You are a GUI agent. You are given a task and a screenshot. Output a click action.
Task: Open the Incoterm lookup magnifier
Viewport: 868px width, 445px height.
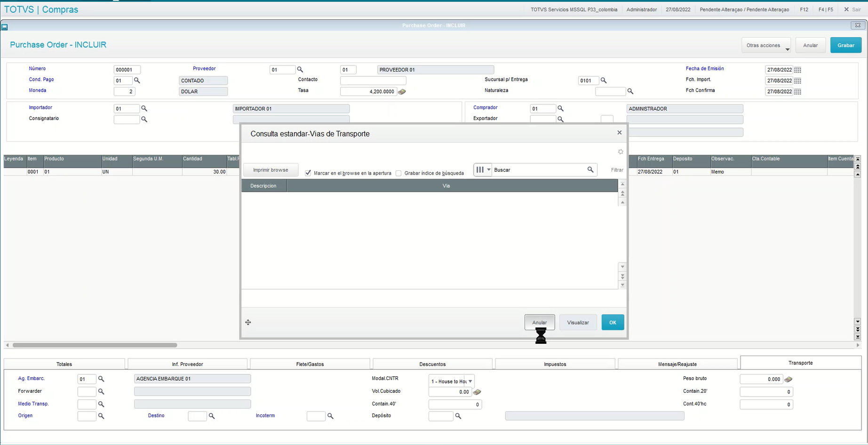click(331, 416)
